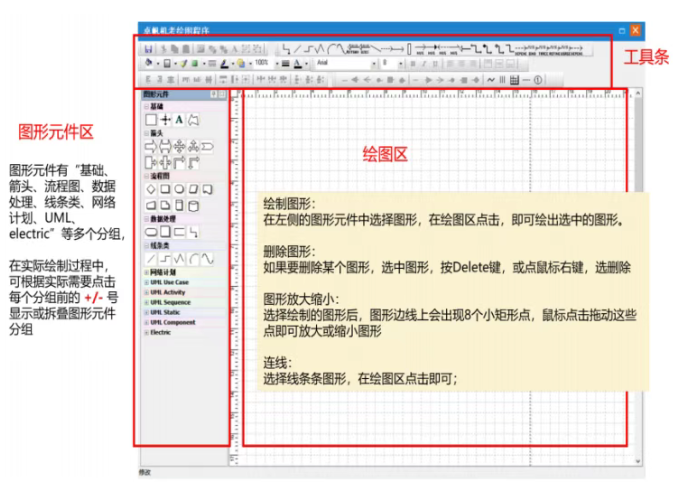Select the text 'A' shape tool
685x493 pixels.
(x=179, y=119)
